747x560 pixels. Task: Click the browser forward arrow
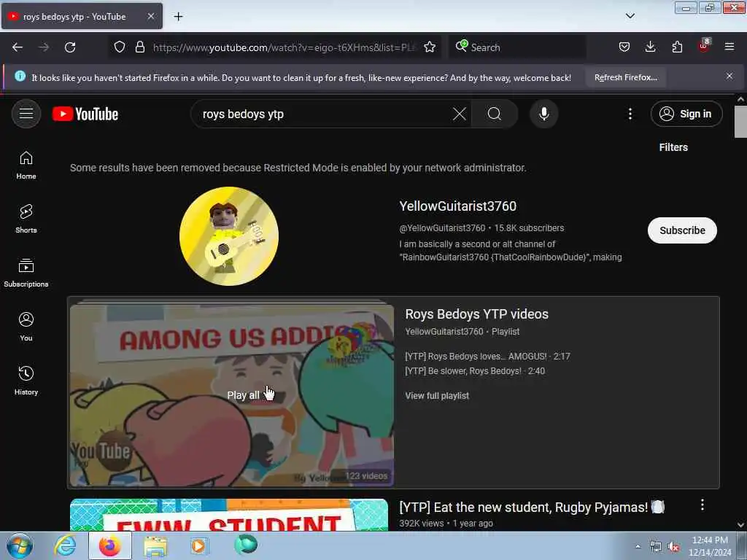click(x=44, y=47)
